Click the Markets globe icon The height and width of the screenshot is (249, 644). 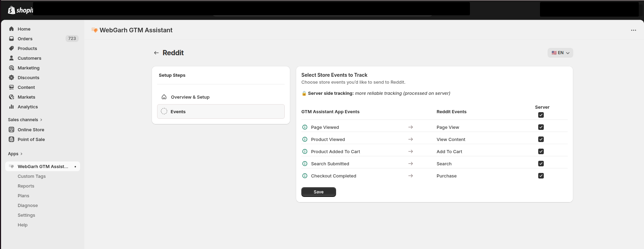click(11, 97)
